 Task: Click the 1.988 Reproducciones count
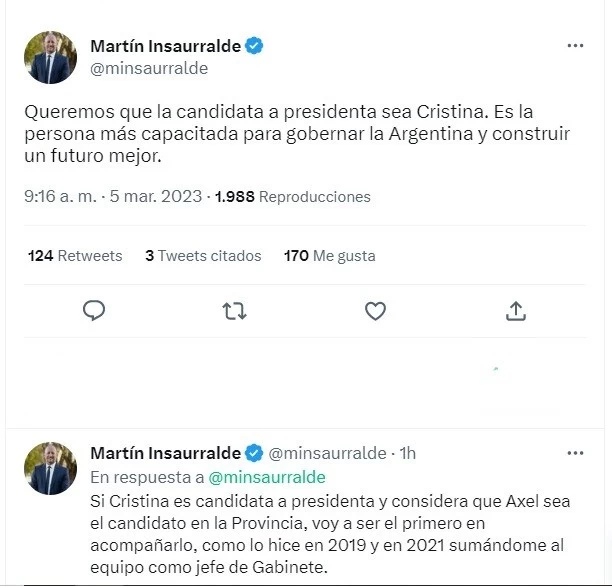(x=293, y=196)
